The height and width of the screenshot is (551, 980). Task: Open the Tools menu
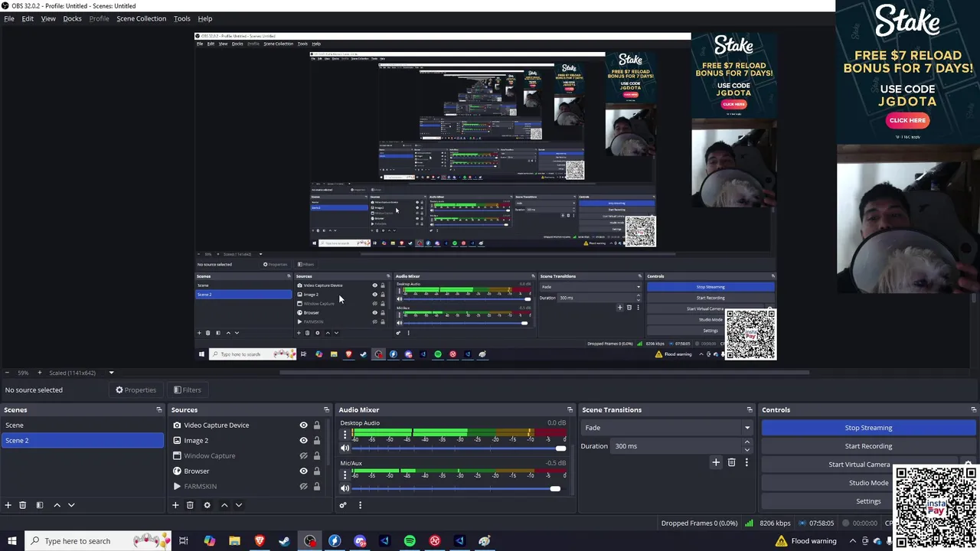tap(182, 18)
